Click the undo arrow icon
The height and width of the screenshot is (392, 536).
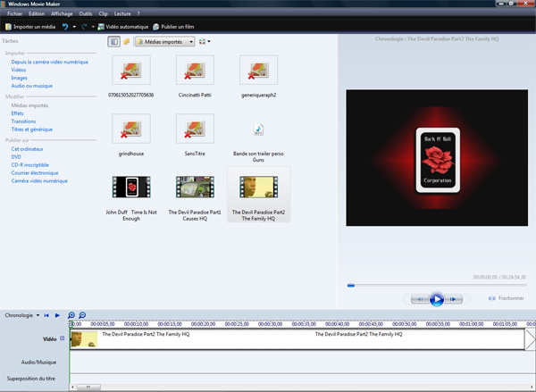click(65, 27)
